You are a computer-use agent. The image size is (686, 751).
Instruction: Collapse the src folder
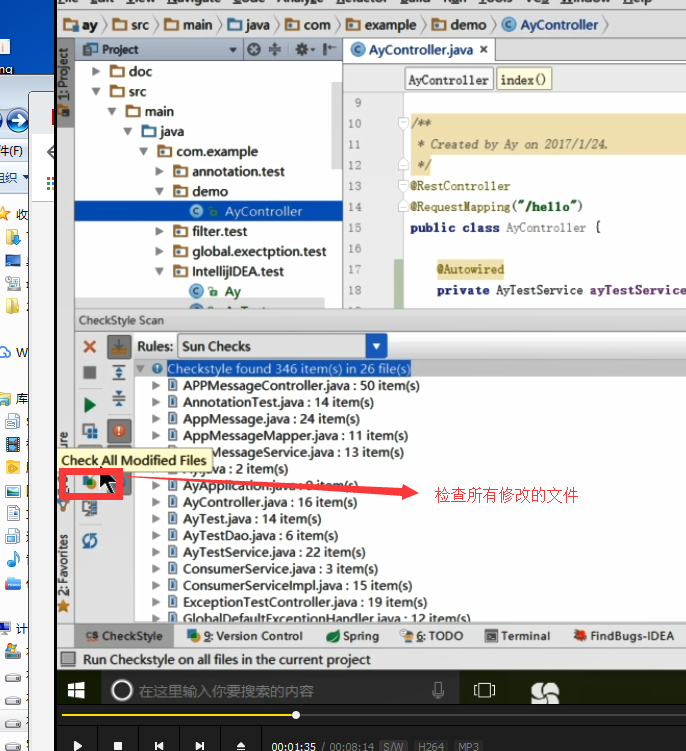(96, 91)
